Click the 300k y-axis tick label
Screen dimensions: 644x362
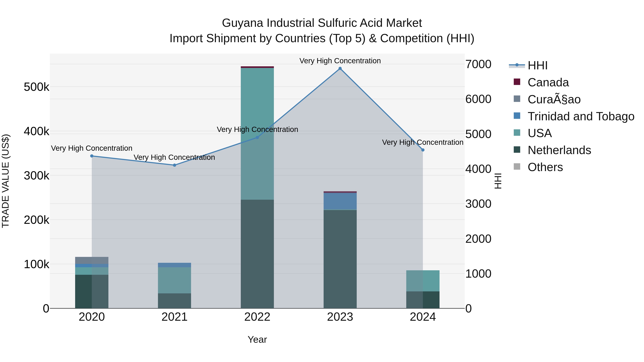coord(36,176)
